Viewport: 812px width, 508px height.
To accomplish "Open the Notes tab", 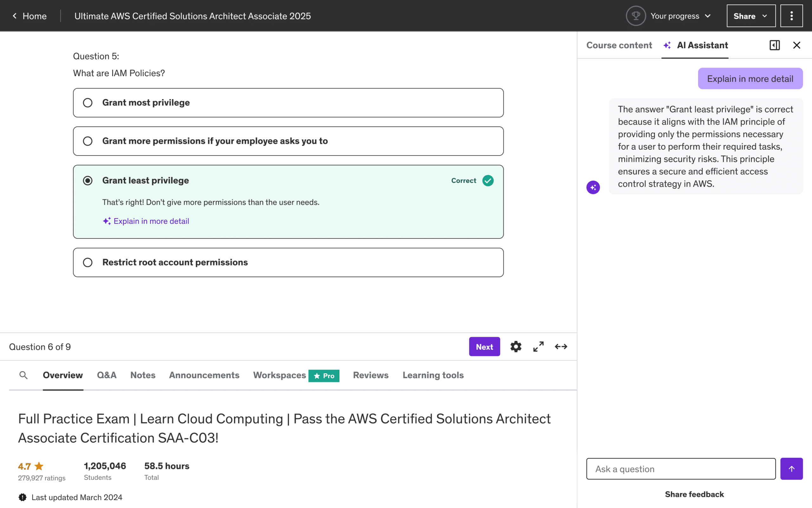I will coord(143,375).
